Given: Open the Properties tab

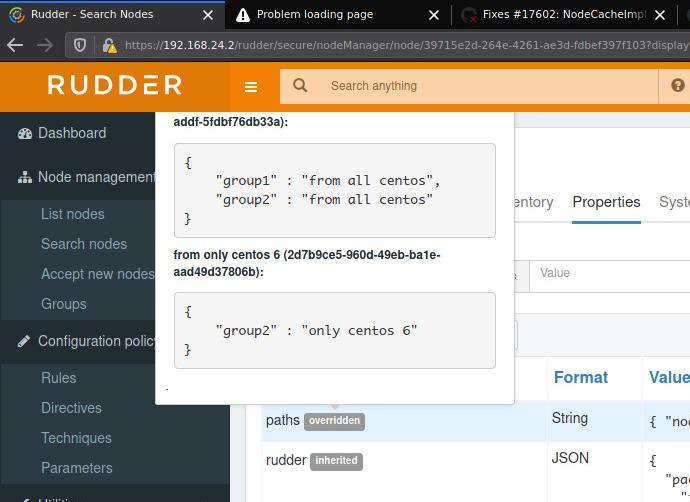Looking at the screenshot, I should click(606, 202).
